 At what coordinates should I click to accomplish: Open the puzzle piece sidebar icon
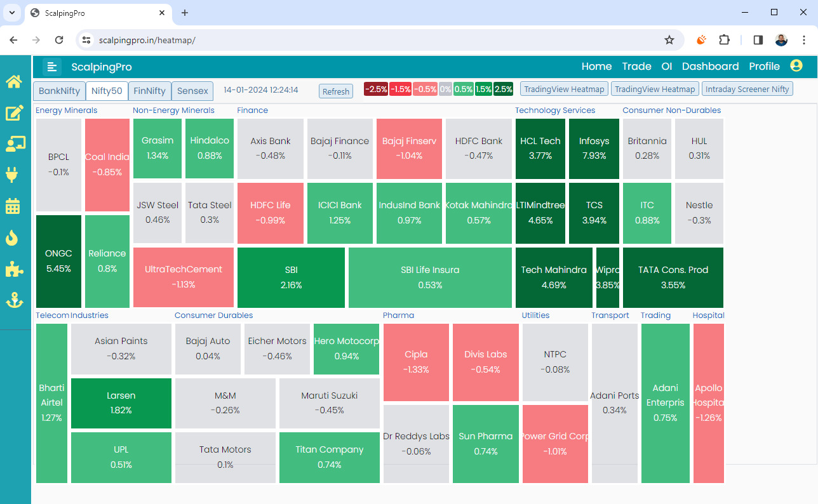click(14, 269)
